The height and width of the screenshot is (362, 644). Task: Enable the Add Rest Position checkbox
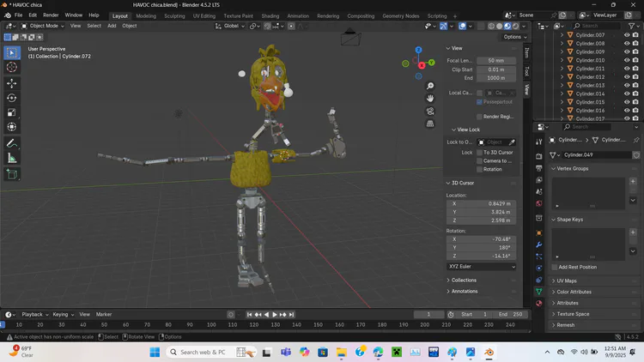(555, 267)
